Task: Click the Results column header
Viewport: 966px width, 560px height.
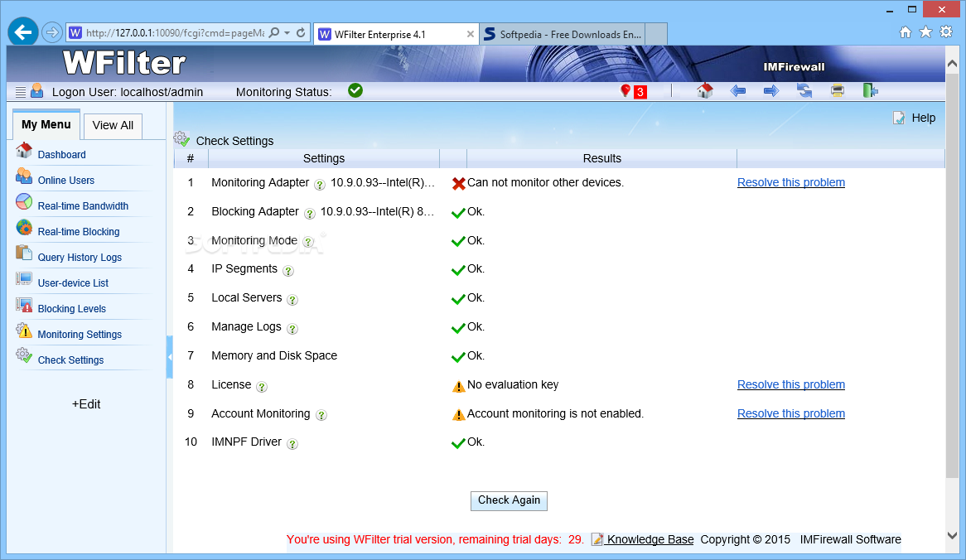Action: coord(602,158)
